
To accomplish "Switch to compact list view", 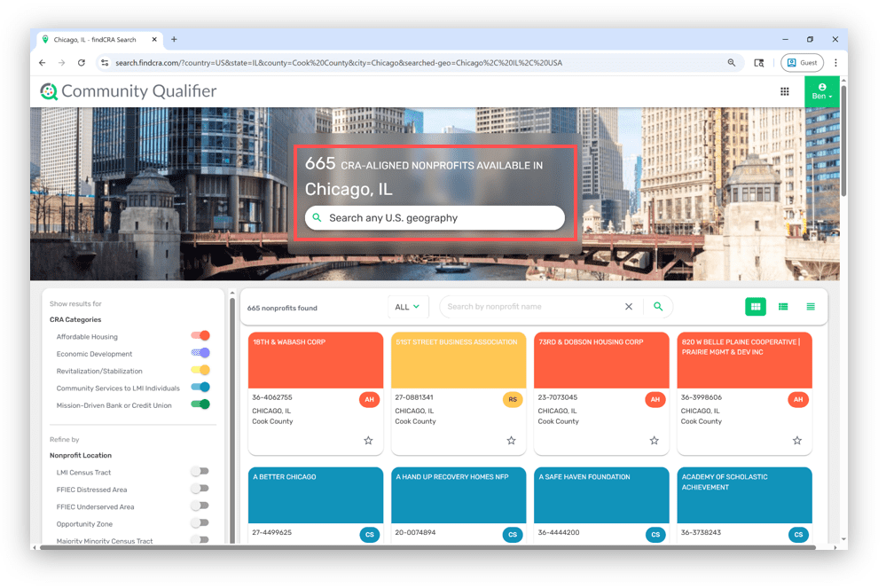I will (811, 307).
